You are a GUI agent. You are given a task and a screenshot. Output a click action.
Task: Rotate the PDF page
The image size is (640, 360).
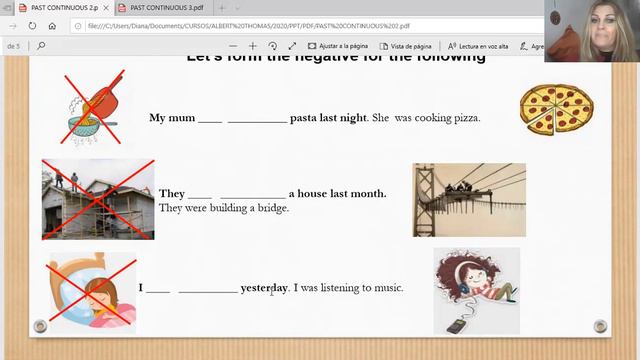pos(273,46)
